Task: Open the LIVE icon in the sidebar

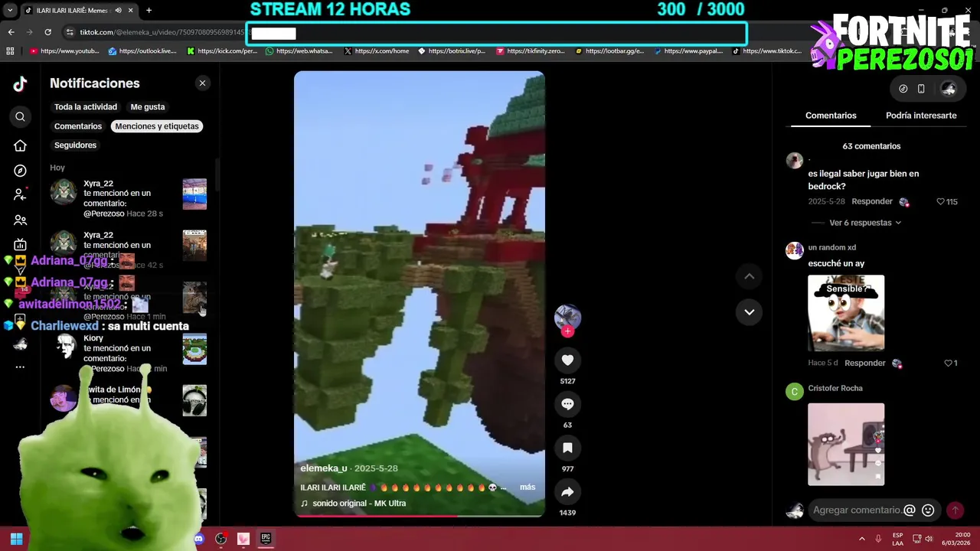Action: pos(20,245)
